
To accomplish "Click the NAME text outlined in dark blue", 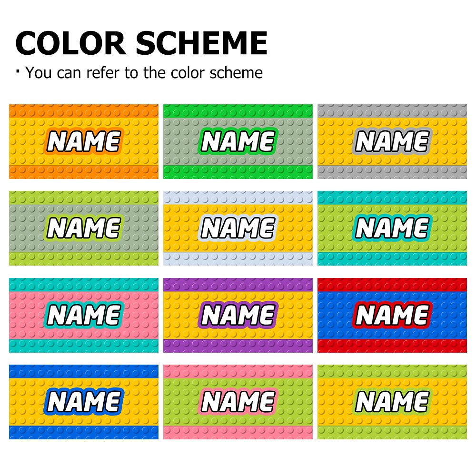I will pos(83,402).
